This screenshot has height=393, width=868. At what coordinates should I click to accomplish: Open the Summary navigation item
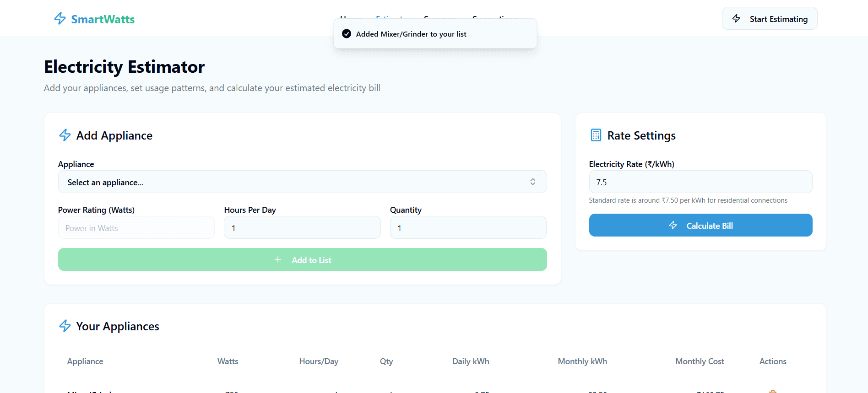(441, 16)
